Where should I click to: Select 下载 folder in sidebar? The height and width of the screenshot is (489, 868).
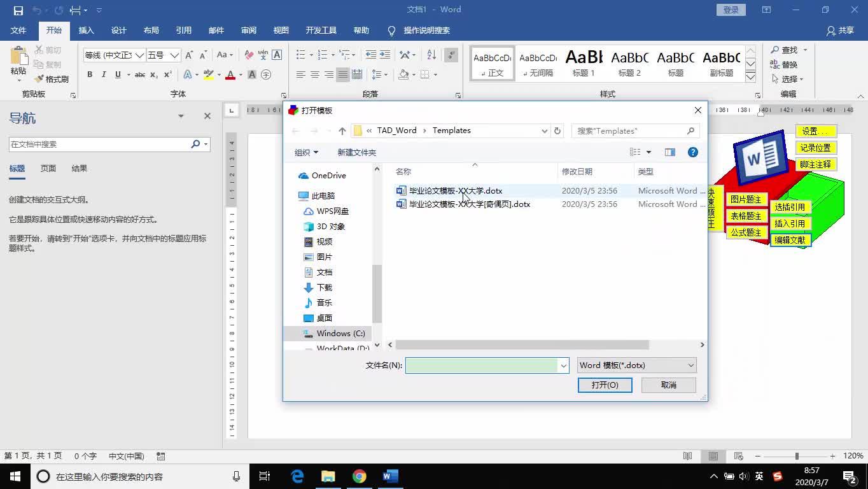click(325, 287)
